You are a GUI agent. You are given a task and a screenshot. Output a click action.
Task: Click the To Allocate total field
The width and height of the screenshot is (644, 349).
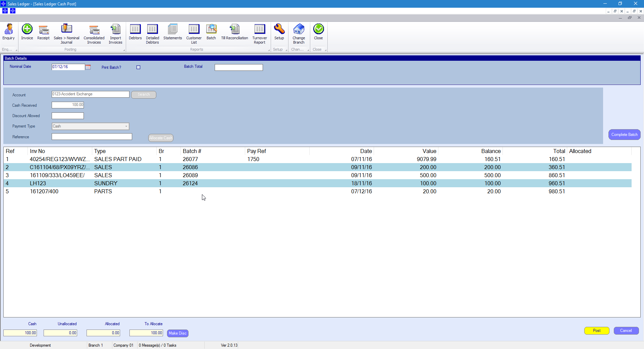pos(146,333)
